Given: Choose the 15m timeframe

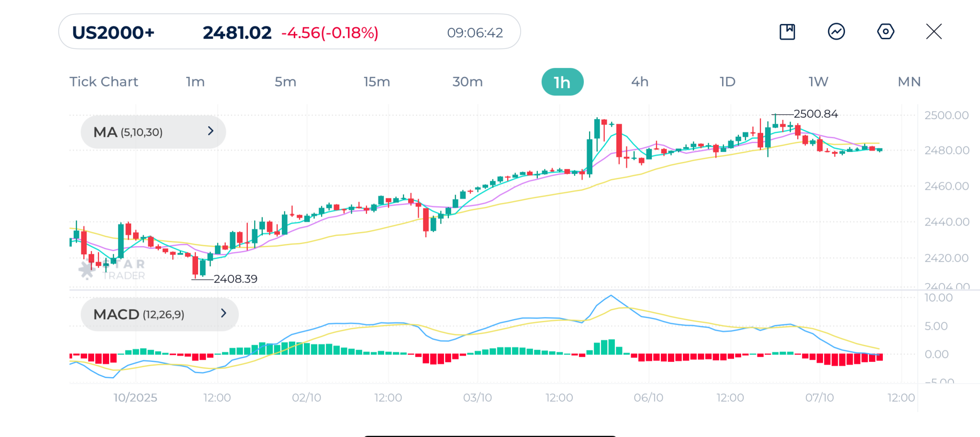Looking at the screenshot, I should coord(377,82).
